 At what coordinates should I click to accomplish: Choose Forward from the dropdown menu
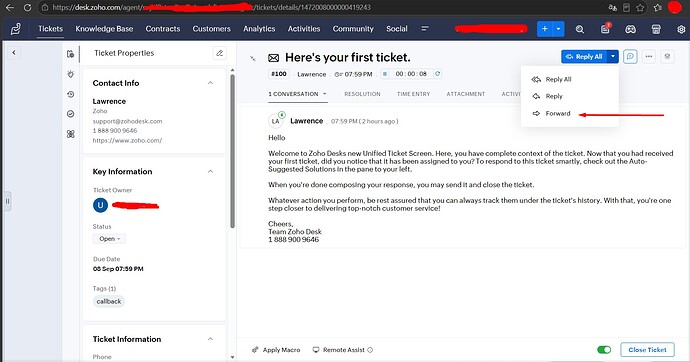569,113
